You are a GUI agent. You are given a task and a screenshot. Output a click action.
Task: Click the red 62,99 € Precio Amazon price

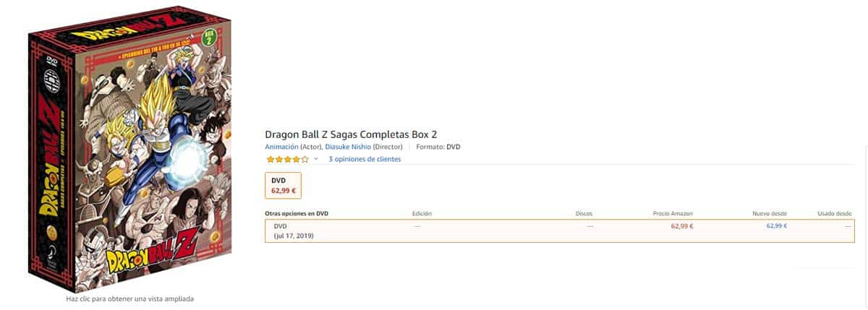(681, 226)
